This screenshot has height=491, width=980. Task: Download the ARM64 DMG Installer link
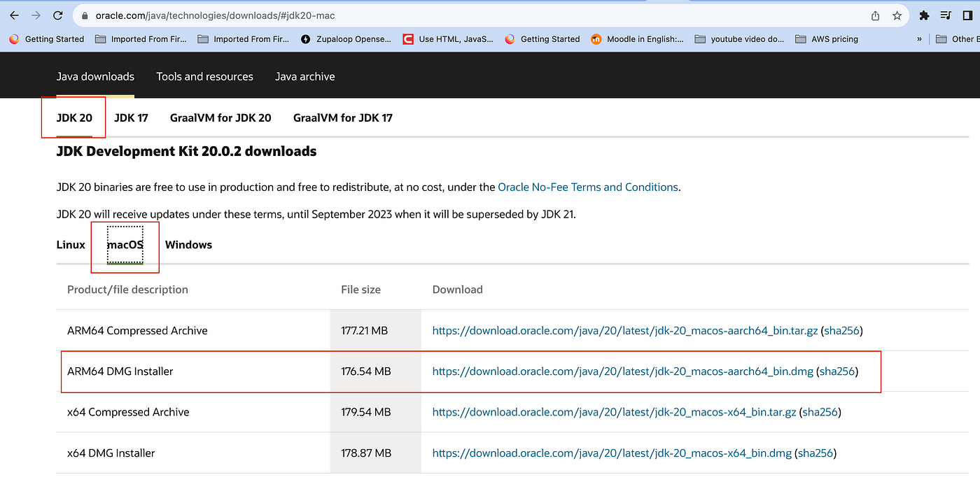622,371
